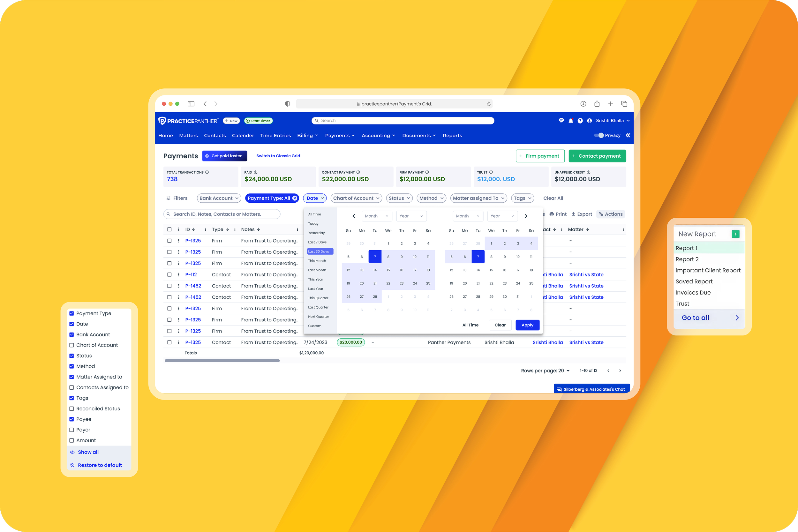Open payment P-112 link
The width and height of the screenshot is (798, 532).
coord(191,274)
